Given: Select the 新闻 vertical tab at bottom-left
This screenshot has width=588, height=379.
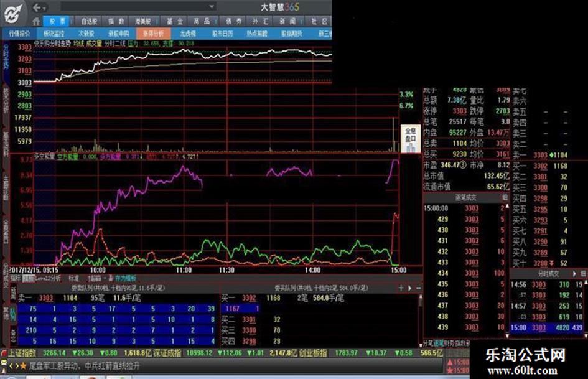Looking at the screenshot, I should (14, 293).
